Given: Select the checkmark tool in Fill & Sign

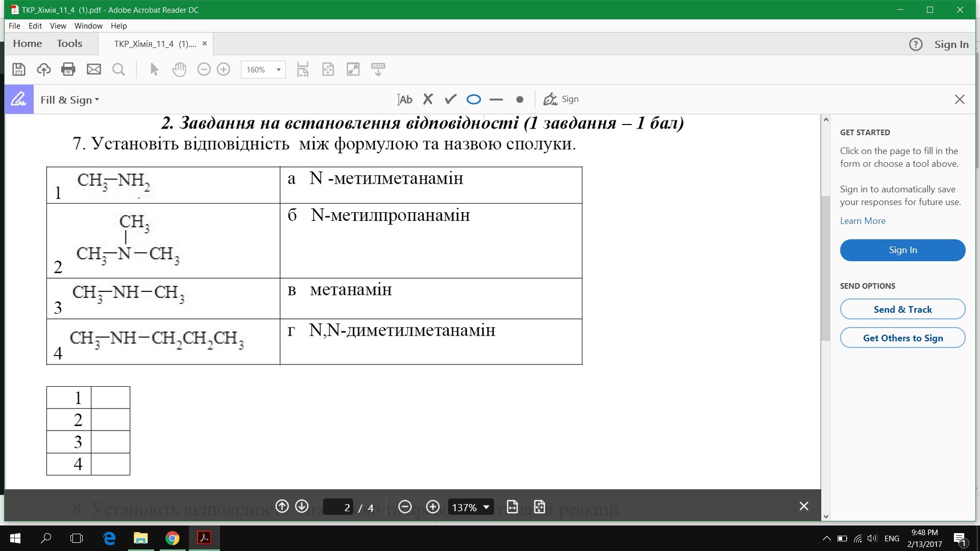Looking at the screenshot, I should [450, 99].
